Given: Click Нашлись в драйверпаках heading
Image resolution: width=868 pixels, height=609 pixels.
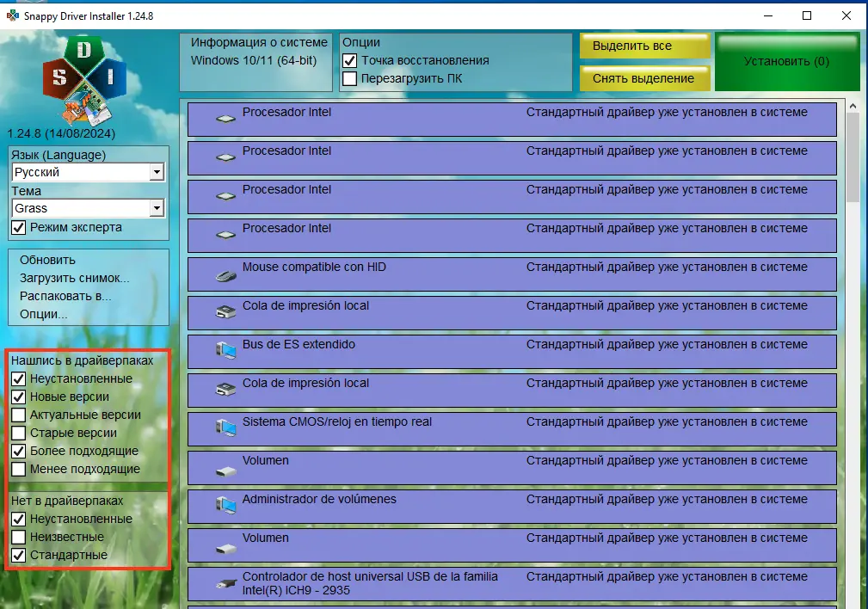Looking at the screenshot, I should (x=82, y=360).
